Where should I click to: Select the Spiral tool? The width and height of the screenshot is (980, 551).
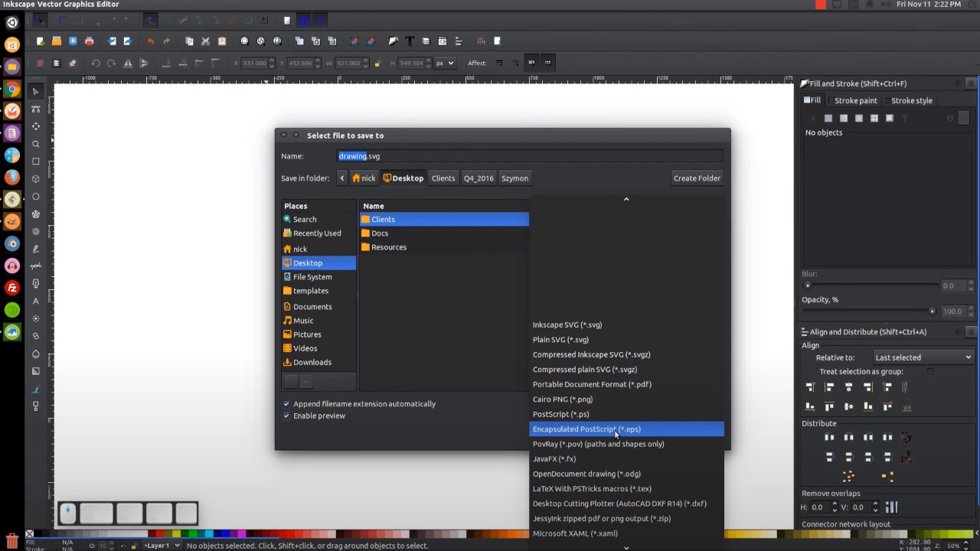tap(35, 231)
